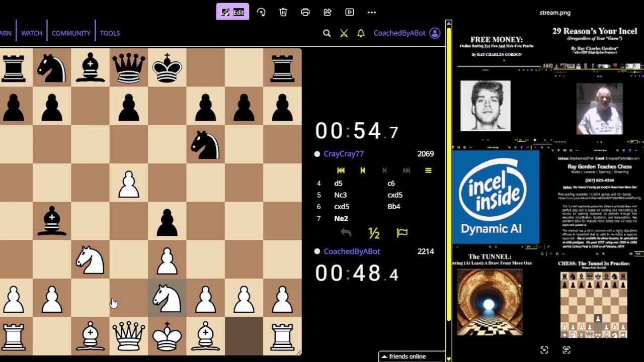
Task: Click the search magnifier icon
Action: 327,33
